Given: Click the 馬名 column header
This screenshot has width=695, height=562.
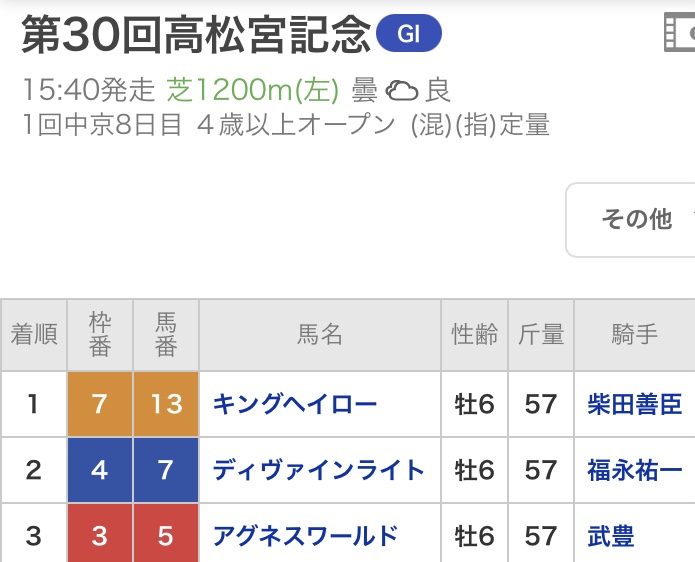Looking at the screenshot, I should coord(320,335).
